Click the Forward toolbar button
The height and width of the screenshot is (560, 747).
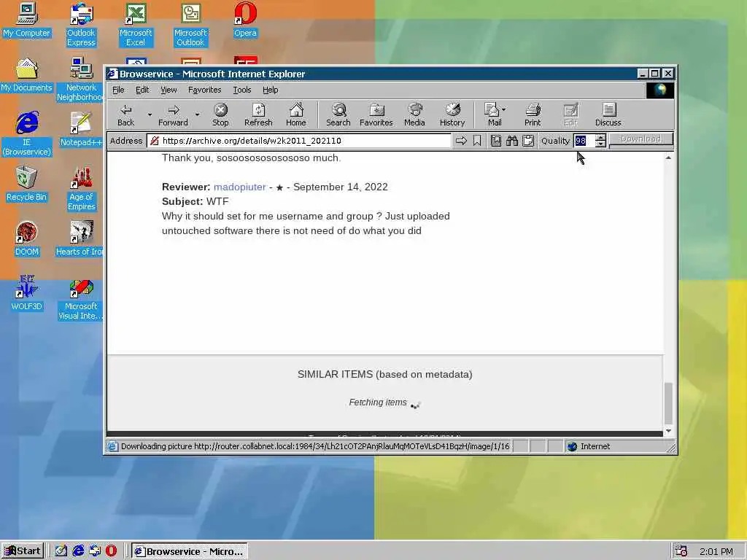173,115
